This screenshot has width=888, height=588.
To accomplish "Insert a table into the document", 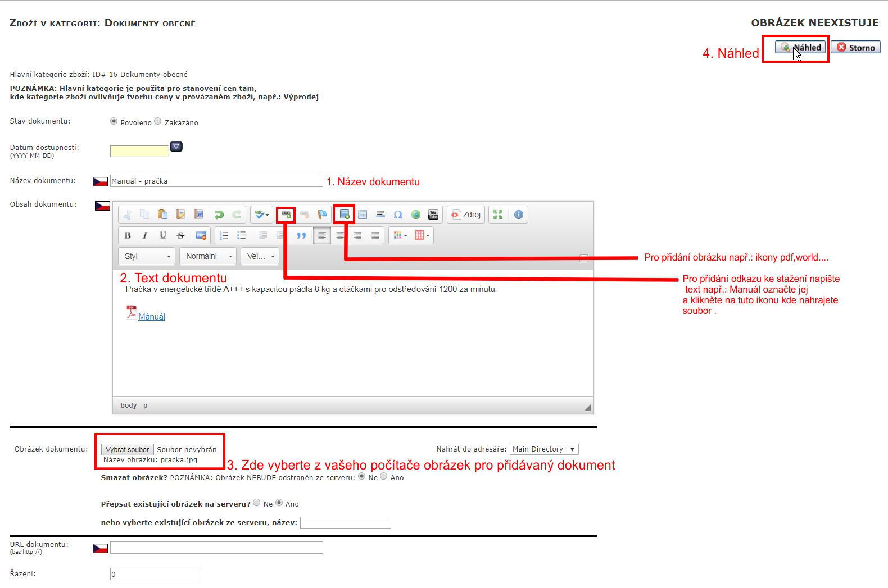I will (363, 215).
